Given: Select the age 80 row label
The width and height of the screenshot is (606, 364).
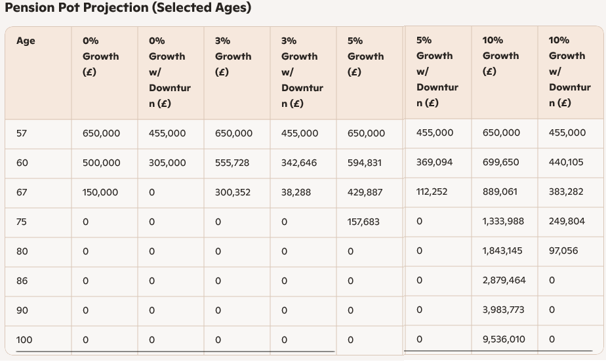Looking at the screenshot, I should pyautogui.click(x=22, y=251).
